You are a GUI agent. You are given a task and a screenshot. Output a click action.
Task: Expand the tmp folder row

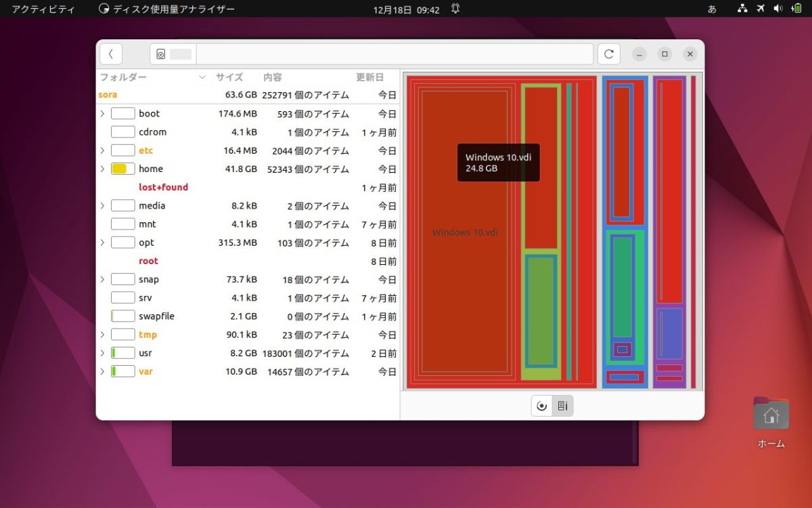point(102,335)
